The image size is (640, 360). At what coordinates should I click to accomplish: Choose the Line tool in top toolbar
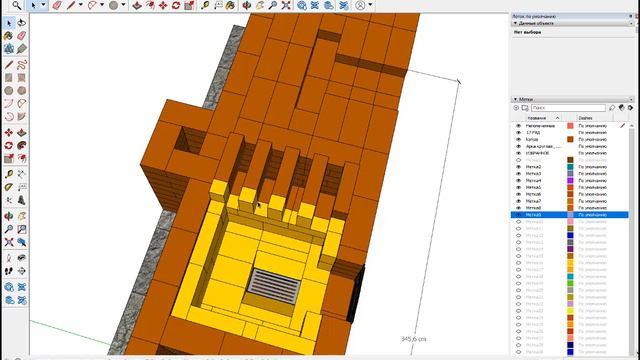click(x=71, y=5)
